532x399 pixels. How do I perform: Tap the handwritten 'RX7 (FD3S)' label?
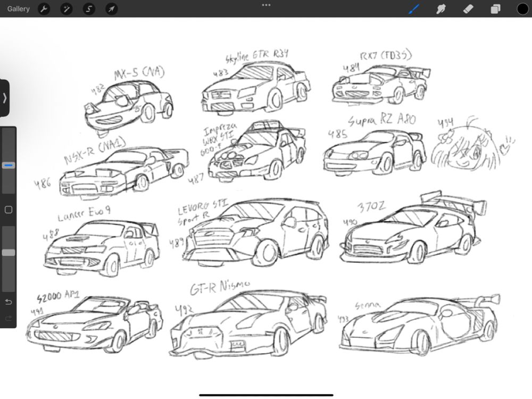(x=386, y=55)
